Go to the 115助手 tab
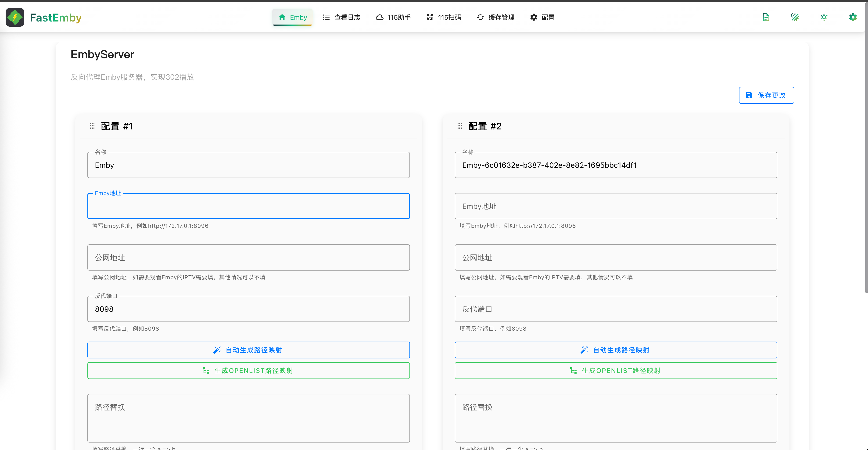This screenshot has width=868, height=450. tap(393, 17)
